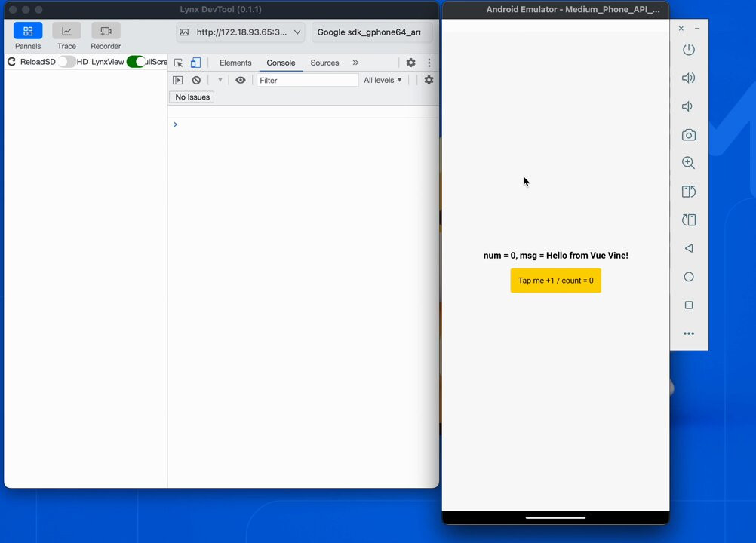
Task: Open DevTools settings gear next to tabs
Action: point(410,63)
